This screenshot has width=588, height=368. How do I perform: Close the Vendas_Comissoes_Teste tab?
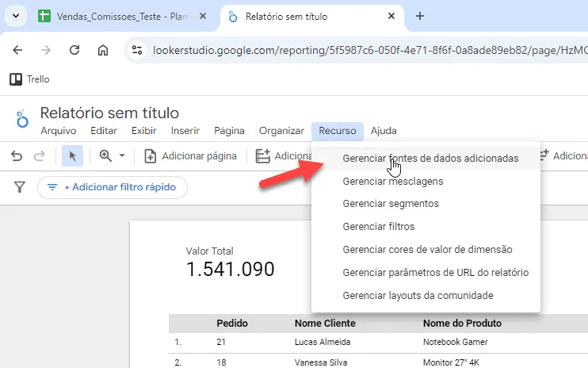203,16
